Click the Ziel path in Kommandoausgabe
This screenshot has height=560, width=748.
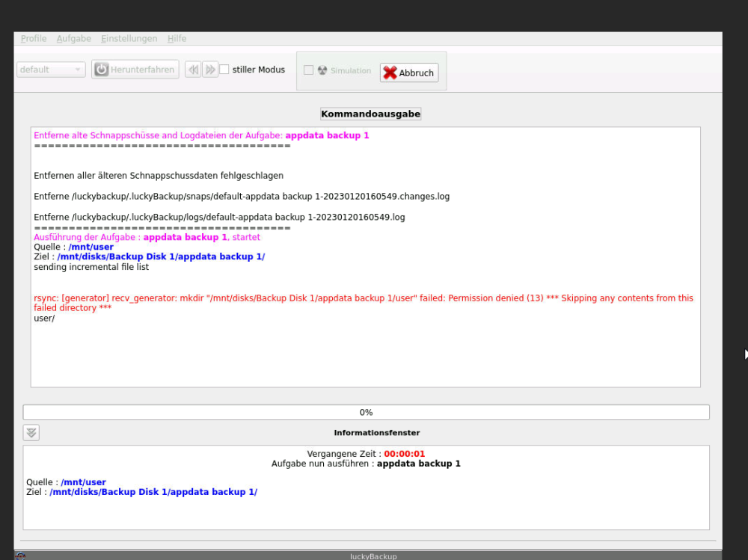pos(162,256)
